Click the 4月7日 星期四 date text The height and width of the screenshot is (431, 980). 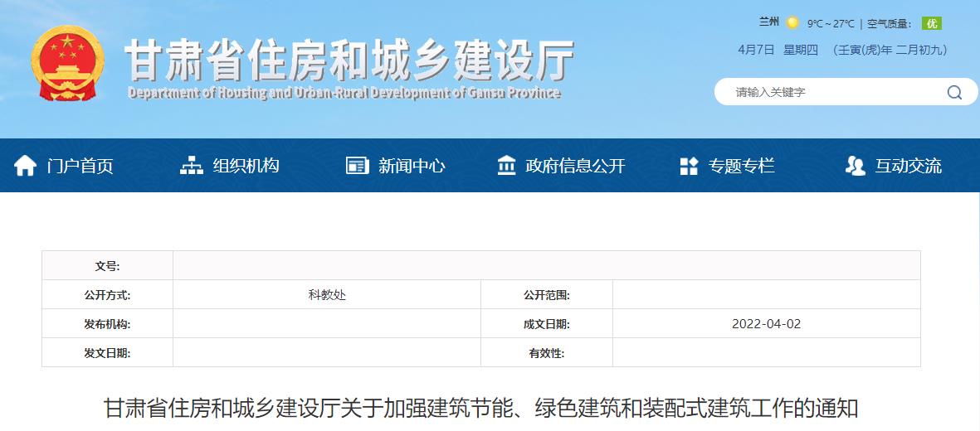pos(778,50)
